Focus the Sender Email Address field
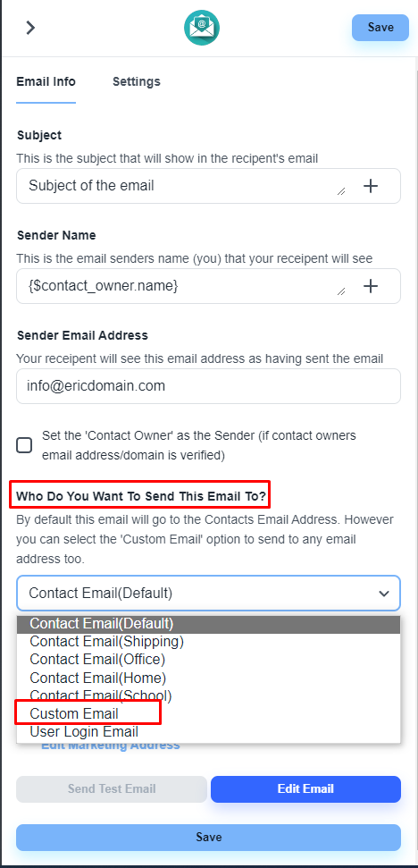The image size is (418, 868). point(208,386)
